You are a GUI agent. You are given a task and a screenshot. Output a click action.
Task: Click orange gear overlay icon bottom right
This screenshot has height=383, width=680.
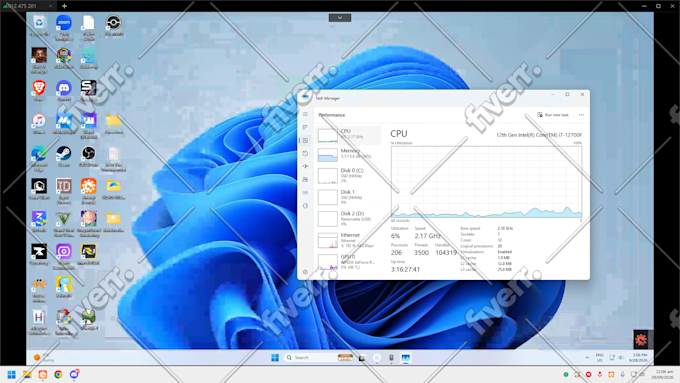pyautogui.click(x=641, y=340)
